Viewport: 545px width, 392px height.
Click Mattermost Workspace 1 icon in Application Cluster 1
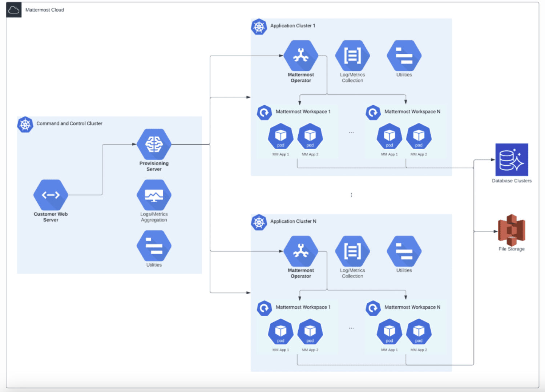pyautogui.click(x=265, y=113)
